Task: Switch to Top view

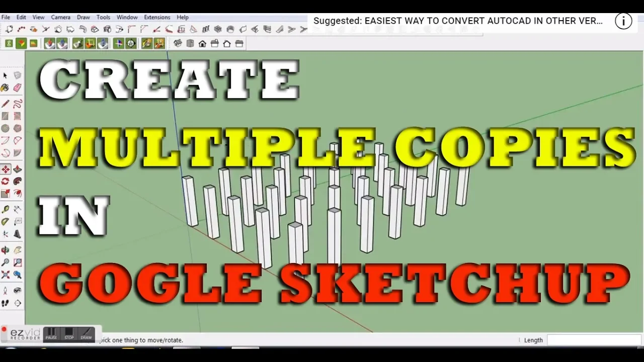Action: (190, 44)
